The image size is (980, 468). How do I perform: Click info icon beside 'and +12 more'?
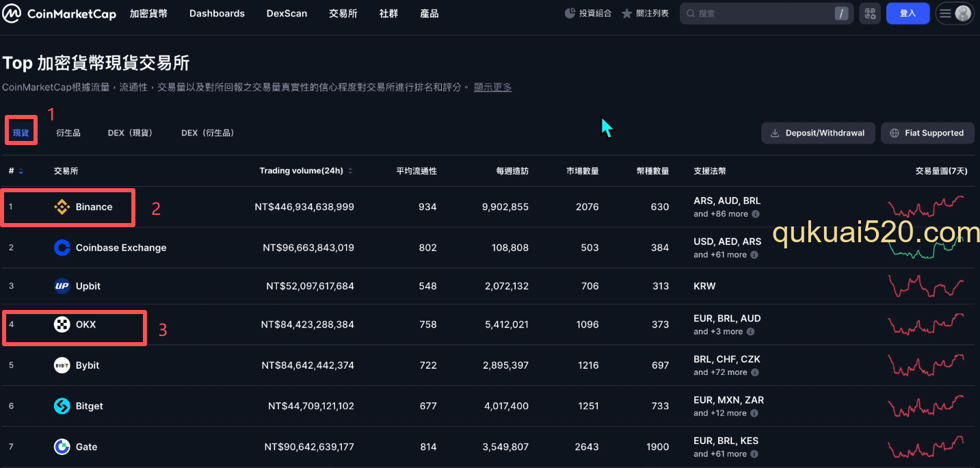pos(755,413)
